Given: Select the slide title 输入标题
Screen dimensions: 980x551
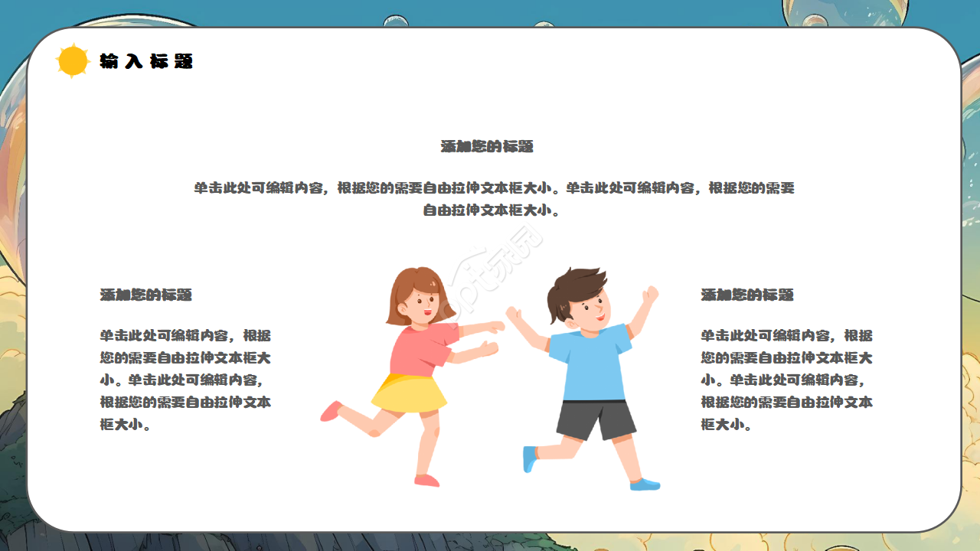Looking at the screenshot, I should (x=147, y=62).
